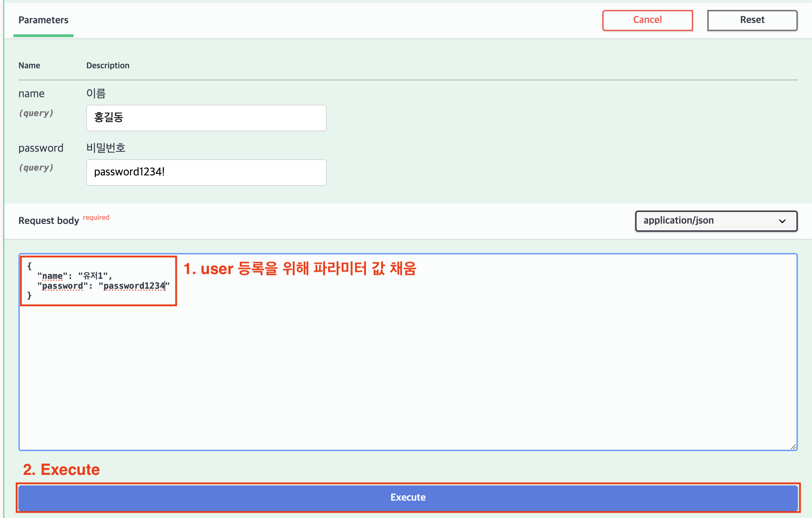
Task: Click the name query input field
Action: 206,118
